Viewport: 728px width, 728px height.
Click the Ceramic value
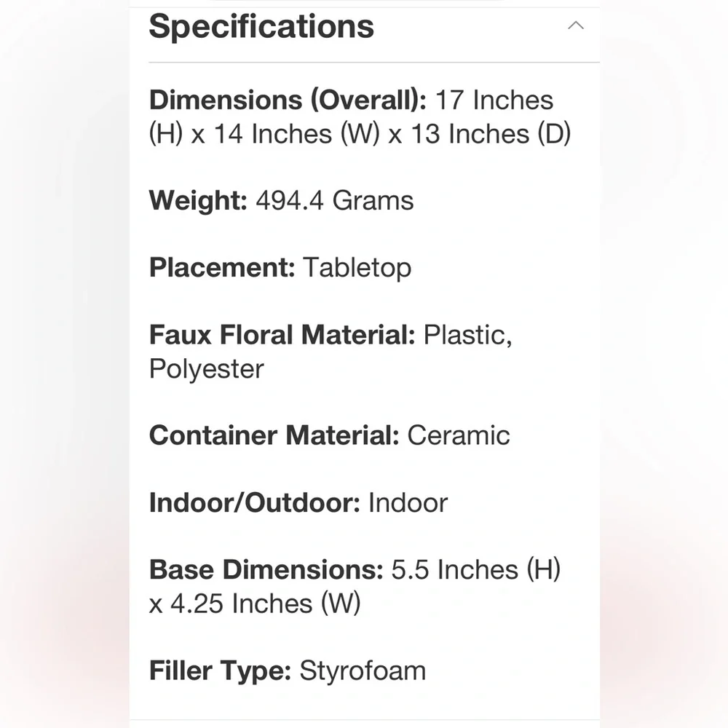pyautogui.click(x=459, y=435)
